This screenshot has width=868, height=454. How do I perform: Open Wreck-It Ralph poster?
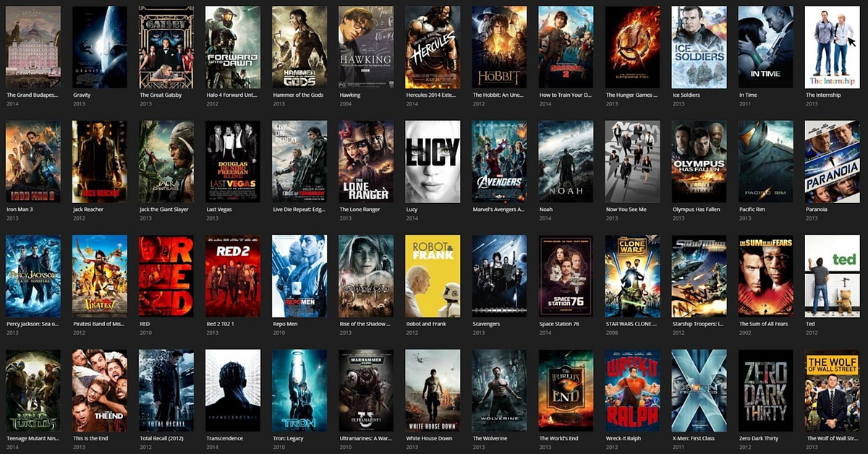[x=632, y=390]
